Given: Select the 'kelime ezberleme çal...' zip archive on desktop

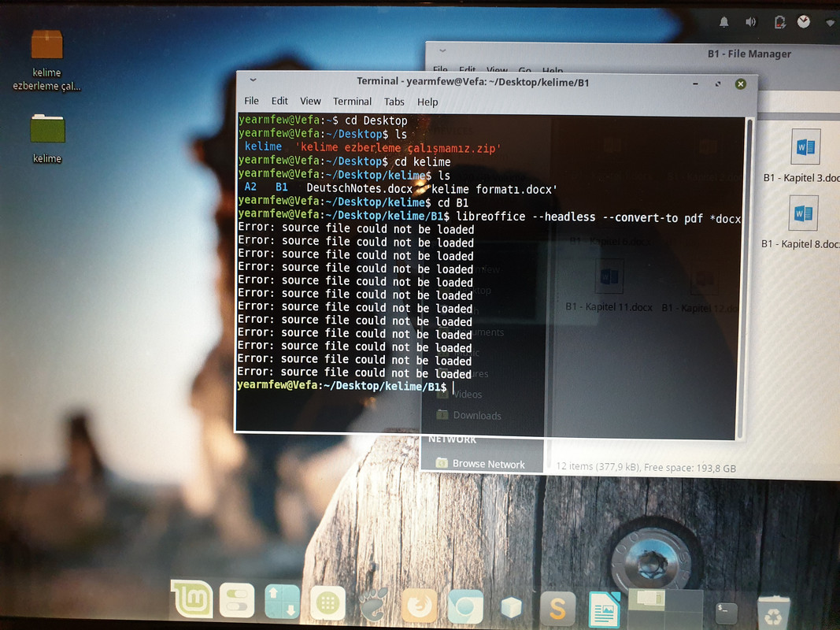Looking at the screenshot, I should point(47,60).
